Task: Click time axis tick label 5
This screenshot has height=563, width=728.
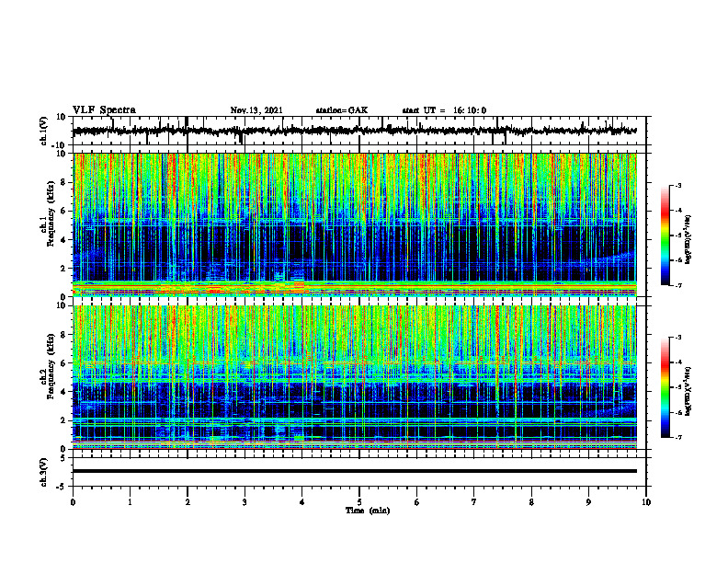Action: point(359,502)
